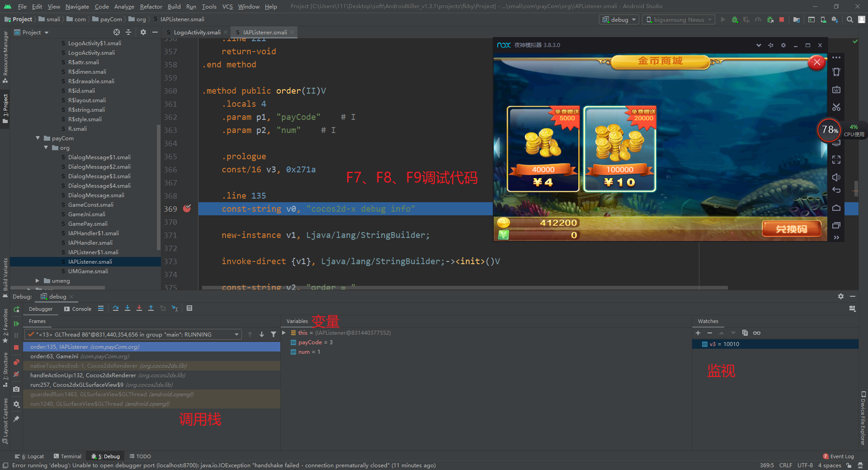The image size is (868, 470).
Task: Select IAPHandler.smali in the project tree
Action: point(90,242)
